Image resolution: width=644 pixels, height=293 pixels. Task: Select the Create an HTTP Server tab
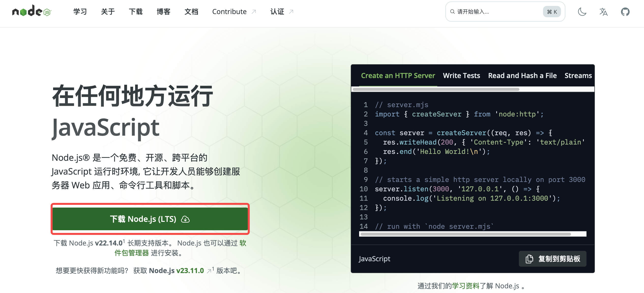pos(398,76)
